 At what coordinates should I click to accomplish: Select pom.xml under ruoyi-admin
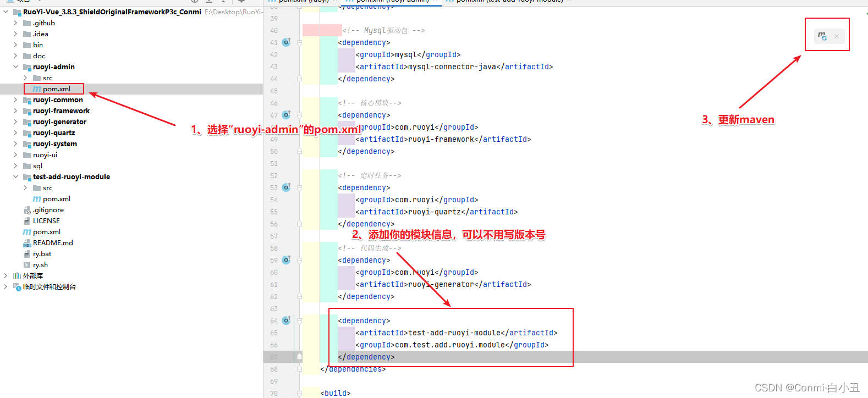[x=57, y=89]
